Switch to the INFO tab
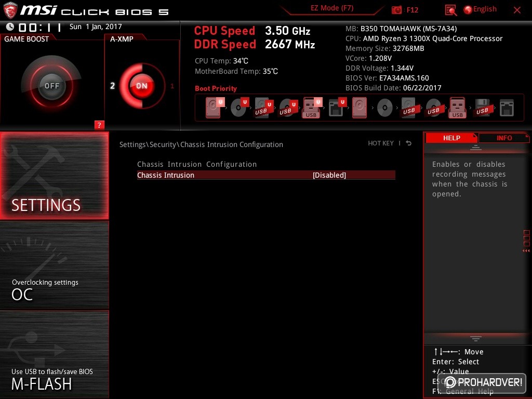This screenshot has width=532, height=399. click(504, 138)
